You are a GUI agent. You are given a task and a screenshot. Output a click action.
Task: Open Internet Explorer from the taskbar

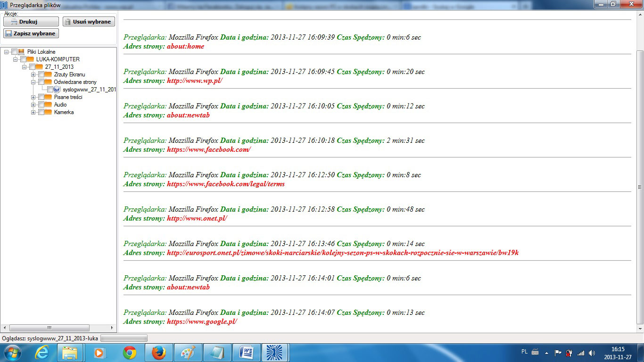tap(42, 353)
